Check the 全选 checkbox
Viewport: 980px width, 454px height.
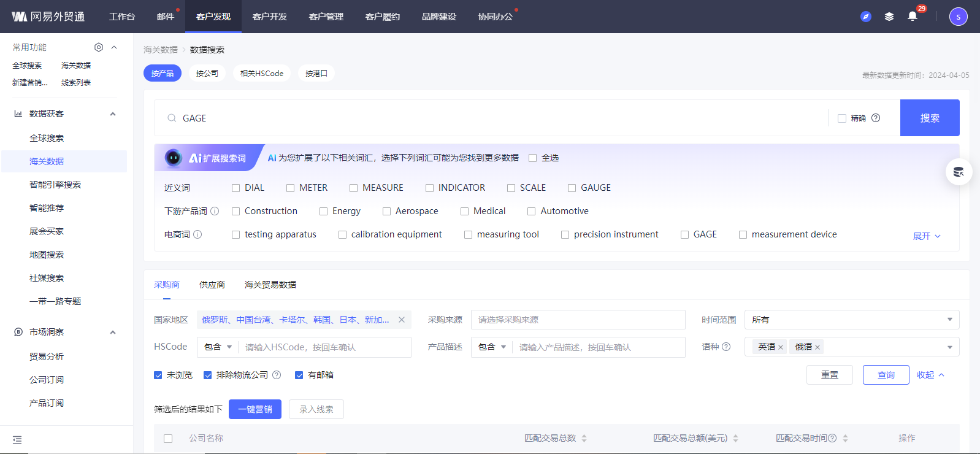click(532, 158)
